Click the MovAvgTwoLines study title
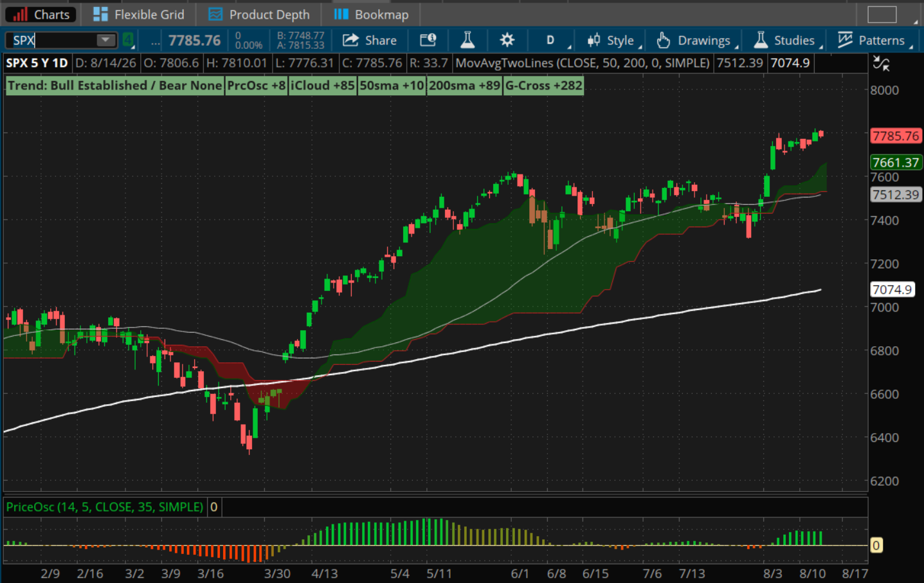This screenshot has height=583, width=924. [x=583, y=63]
